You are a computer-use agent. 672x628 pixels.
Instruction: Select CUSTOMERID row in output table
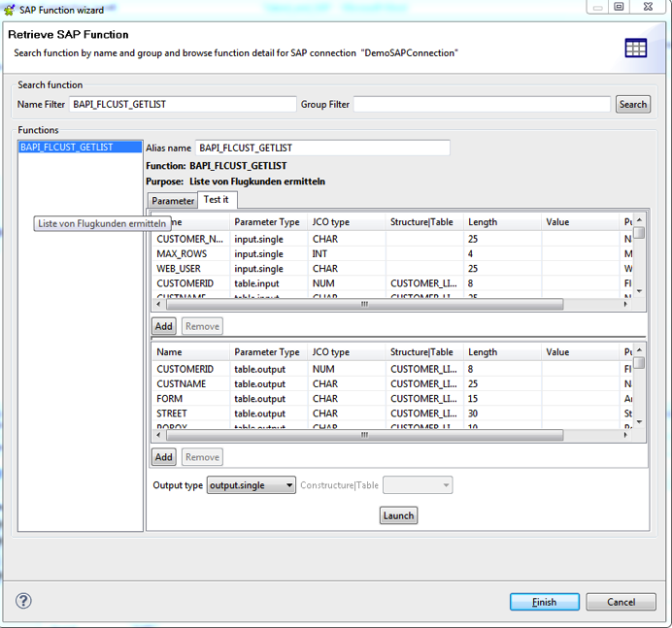(392, 369)
